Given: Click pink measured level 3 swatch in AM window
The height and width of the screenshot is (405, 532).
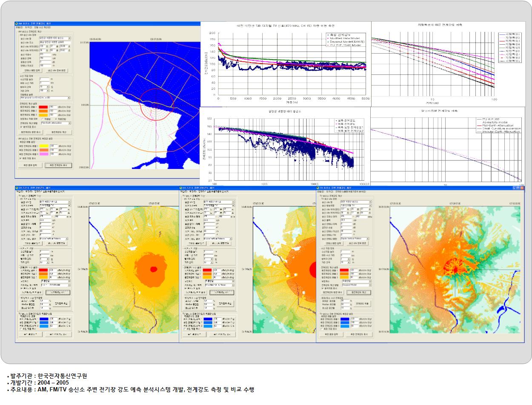Looking at the screenshot, I should pyautogui.click(x=44, y=154).
